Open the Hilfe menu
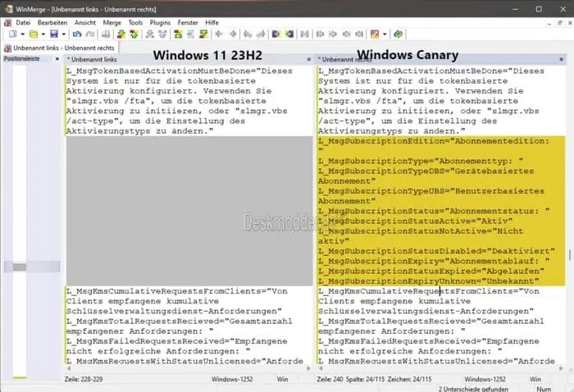The height and width of the screenshot is (392, 574). 212,23
